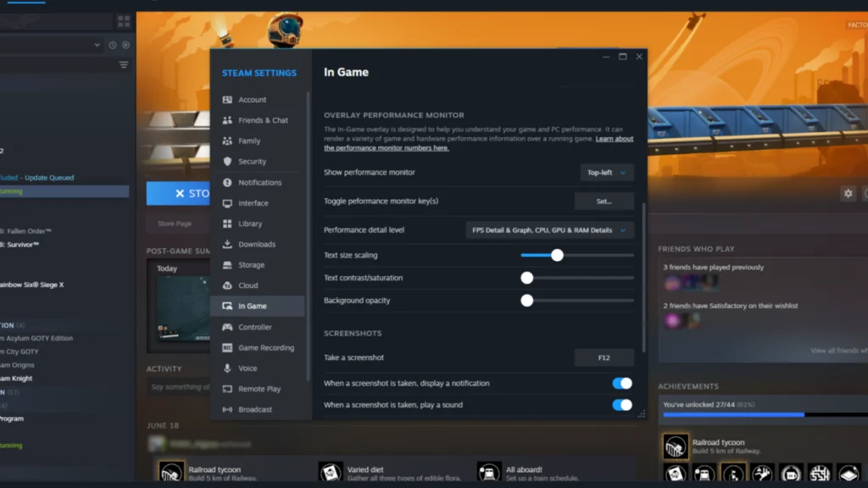The image size is (868, 488).
Task: Select the Cloud icon in settings
Action: 227,286
